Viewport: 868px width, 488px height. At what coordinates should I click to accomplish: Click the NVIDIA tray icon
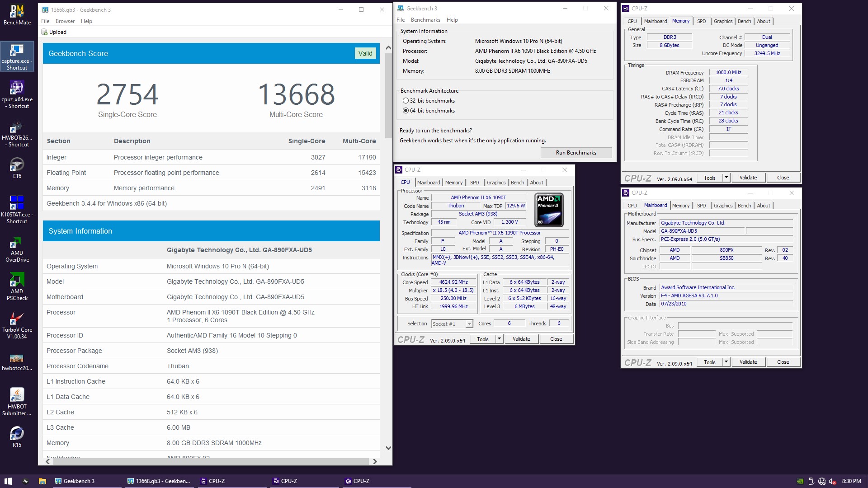tap(800, 481)
